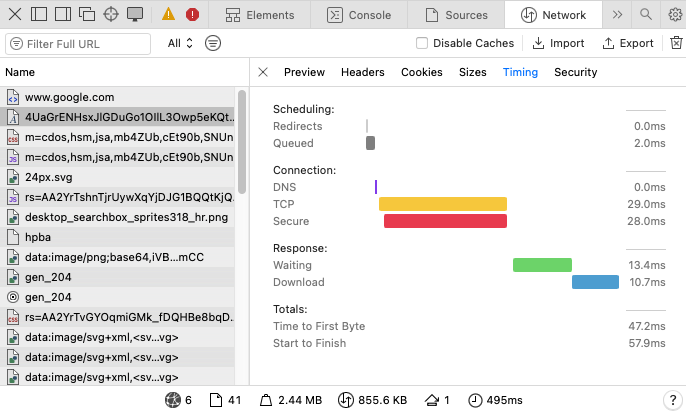Image resolution: width=686 pixels, height=412 pixels.
Task: Click the Import button
Action: (558, 43)
